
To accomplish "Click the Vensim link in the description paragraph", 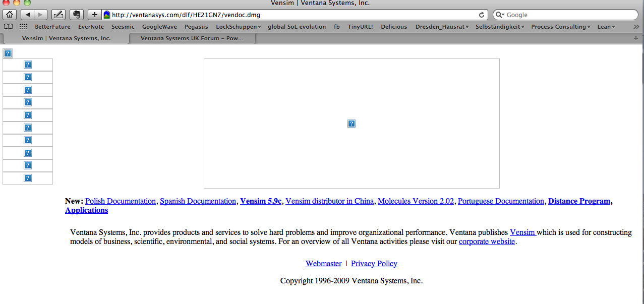I will [x=523, y=232].
